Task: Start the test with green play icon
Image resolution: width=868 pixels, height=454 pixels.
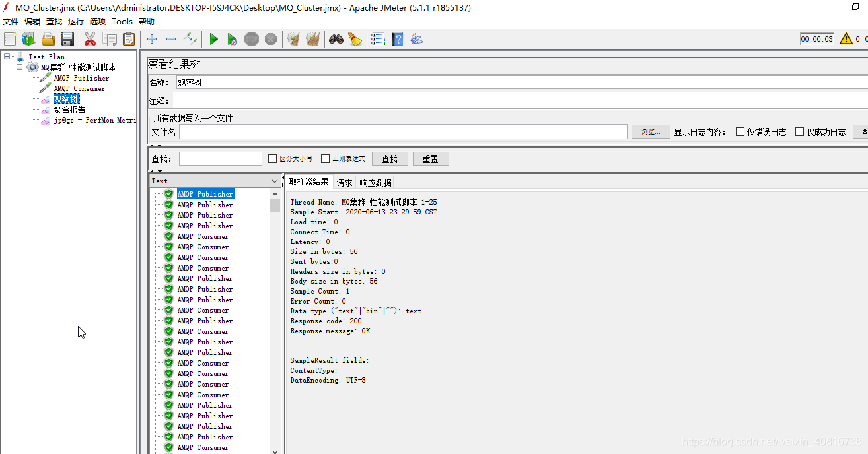Action: click(x=213, y=39)
